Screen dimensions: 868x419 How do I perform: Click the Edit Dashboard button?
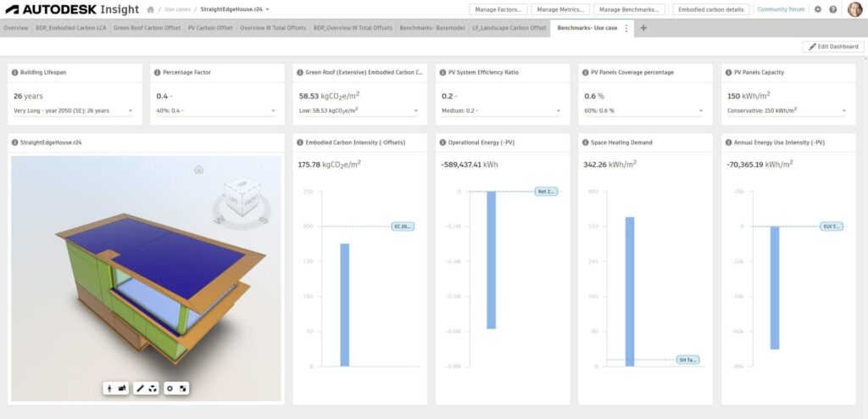pyautogui.click(x=833, y=47)
